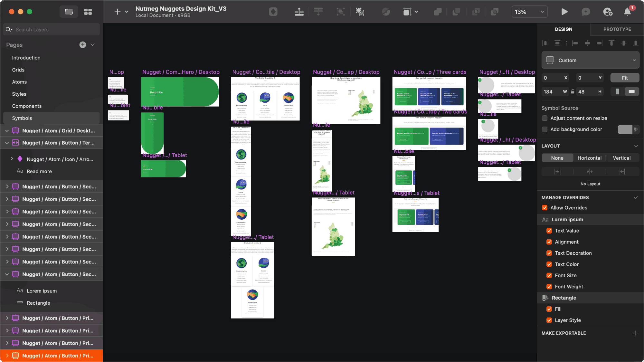Uncheck Alignment override checkbox

tap(549, 242)
